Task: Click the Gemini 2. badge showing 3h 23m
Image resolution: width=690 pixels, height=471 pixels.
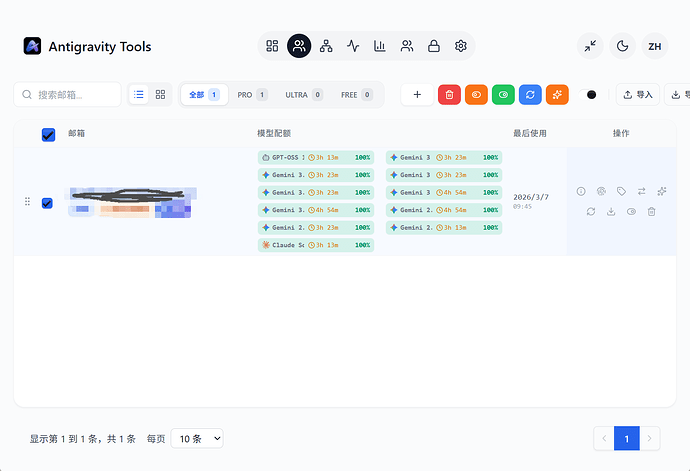Action: [x=316, y=228]
